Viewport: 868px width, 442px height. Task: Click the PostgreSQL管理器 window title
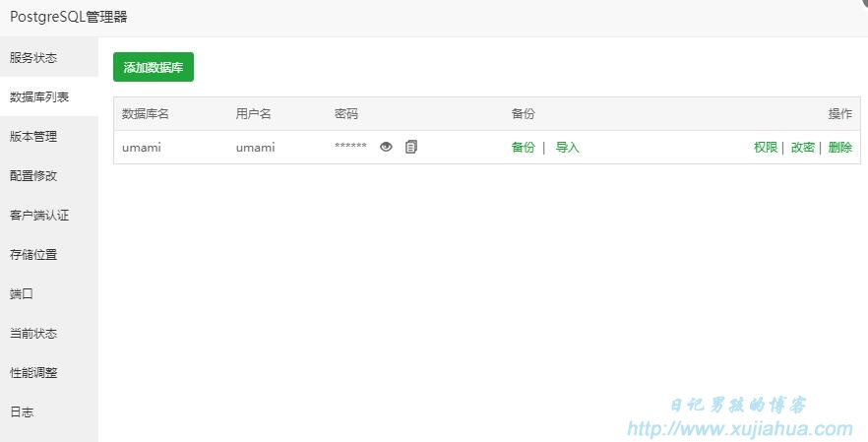tap(69, 17)
